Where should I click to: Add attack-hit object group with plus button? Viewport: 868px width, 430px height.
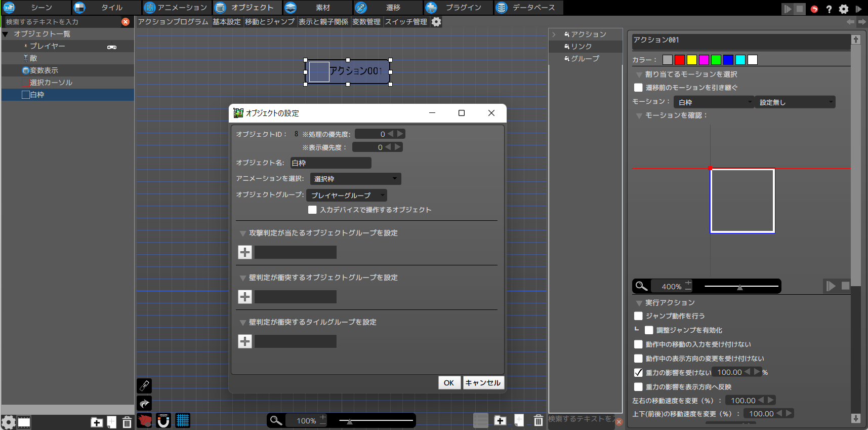point(245,252)
